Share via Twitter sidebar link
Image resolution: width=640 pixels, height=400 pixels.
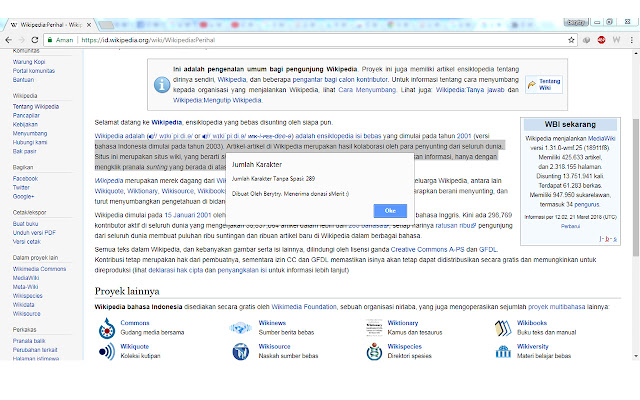(x=21, y=188)
